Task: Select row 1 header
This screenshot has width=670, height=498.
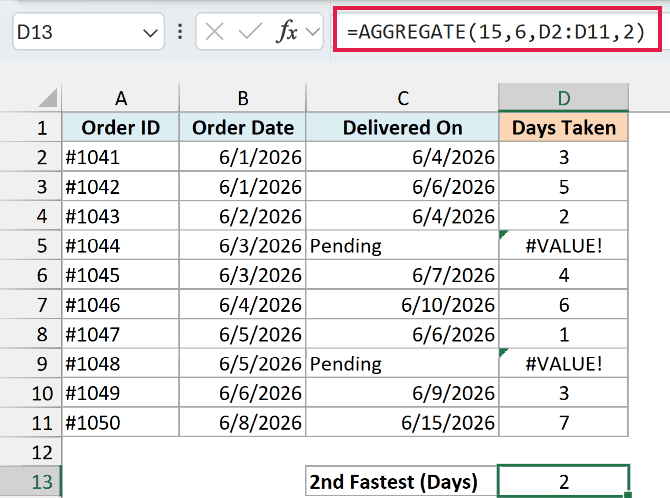Action: pos(31,127)
